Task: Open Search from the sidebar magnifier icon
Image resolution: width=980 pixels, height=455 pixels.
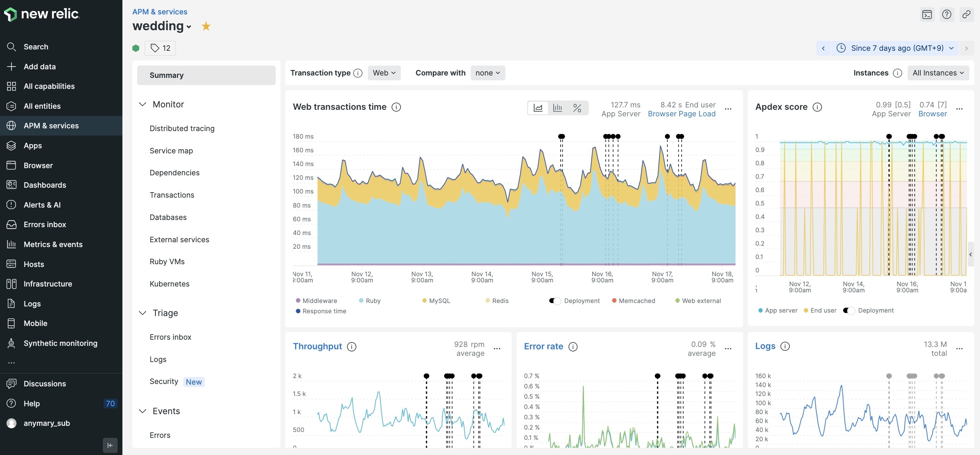Action: 11,47
